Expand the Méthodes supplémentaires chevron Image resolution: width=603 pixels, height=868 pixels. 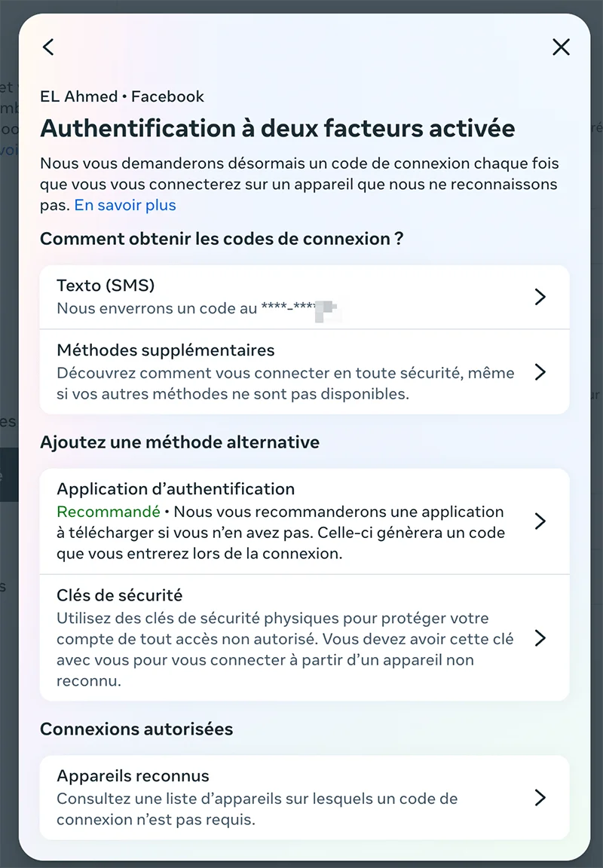click(x=540, y=371)
